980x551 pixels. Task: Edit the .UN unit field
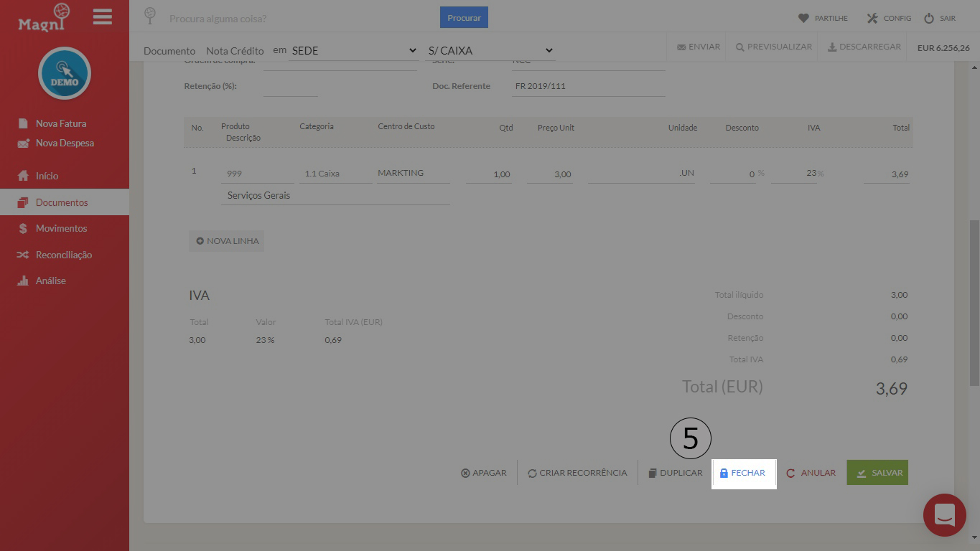click(641, 174)
